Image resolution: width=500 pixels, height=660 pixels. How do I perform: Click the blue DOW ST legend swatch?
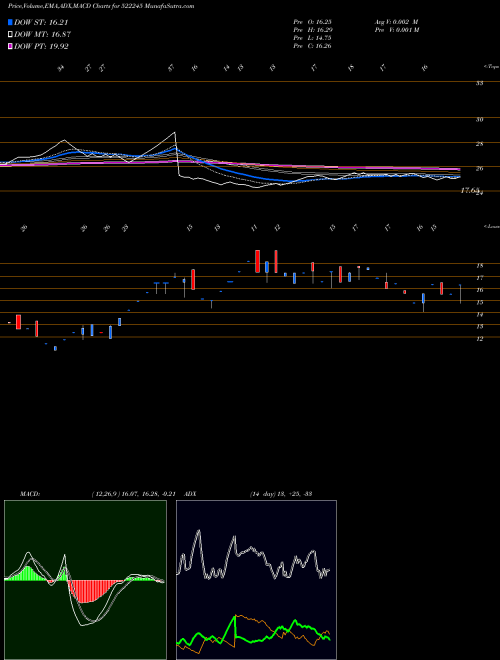[10, 23]
